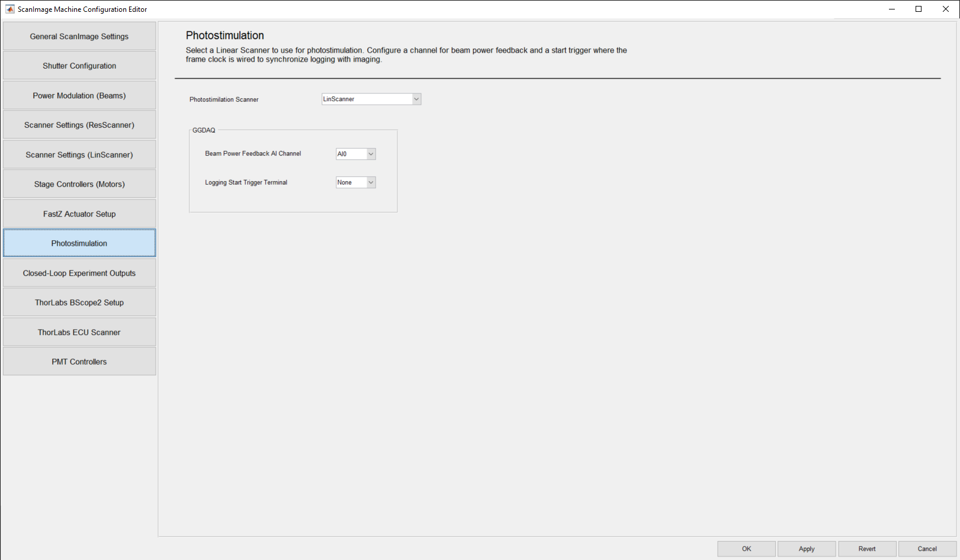960x560 pixels.
Task: Maximize the Configuration Editor window
Action: 919,9
